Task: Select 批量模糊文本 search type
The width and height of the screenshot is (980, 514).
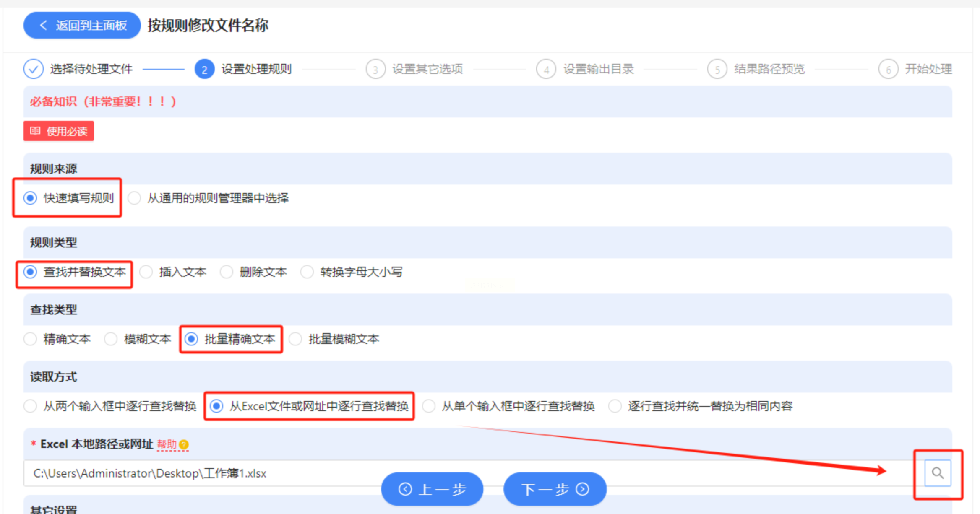Action: (295, 339)
